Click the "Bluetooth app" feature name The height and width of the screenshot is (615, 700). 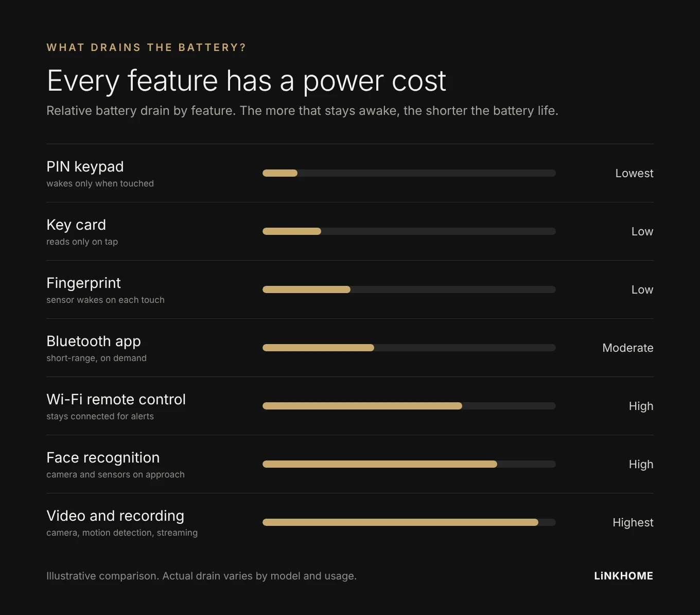coord(94,341)
